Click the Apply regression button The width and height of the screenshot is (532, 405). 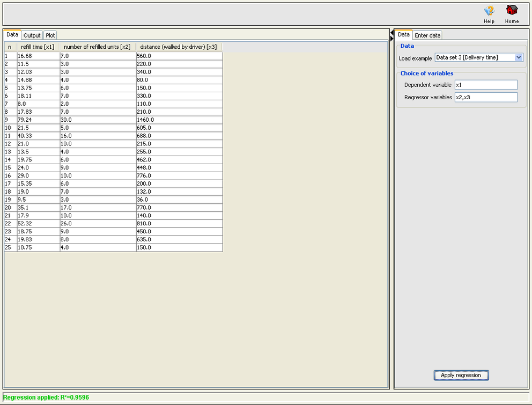(461, 375)
